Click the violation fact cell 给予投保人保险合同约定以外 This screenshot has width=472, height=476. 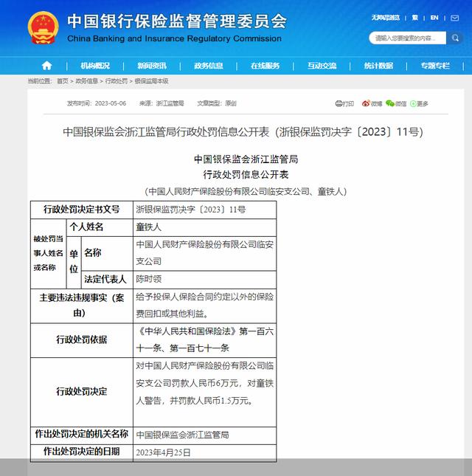(x=205, y=306)
